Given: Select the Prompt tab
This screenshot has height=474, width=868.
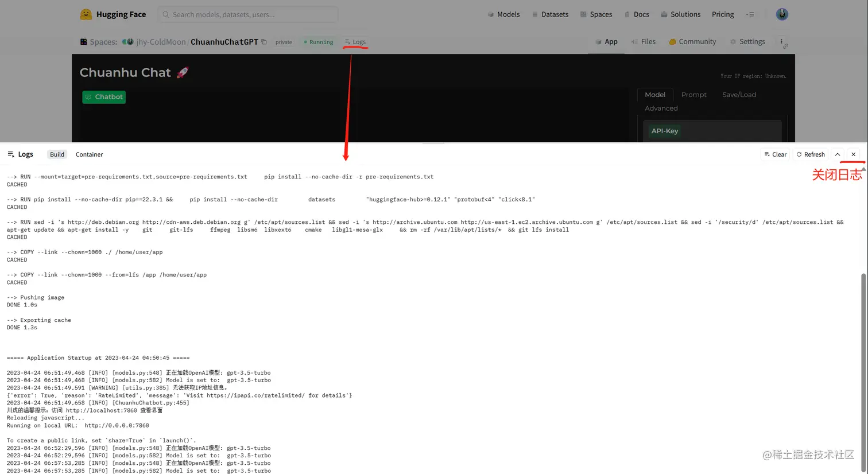Looking at the screenshot, I should 694,95.
